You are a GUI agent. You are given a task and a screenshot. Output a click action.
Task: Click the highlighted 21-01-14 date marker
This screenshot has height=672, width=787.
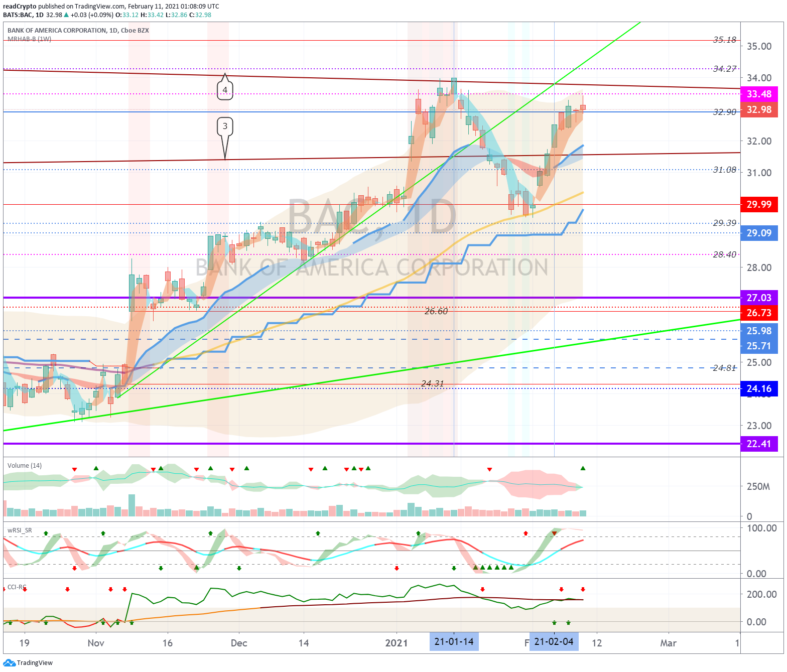[454, 642]
